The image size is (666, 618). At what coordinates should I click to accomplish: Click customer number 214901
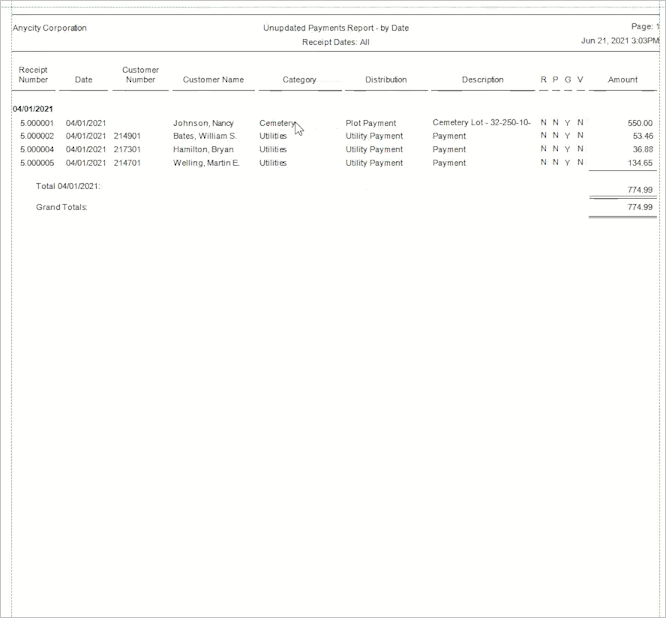(x=127, y=136)
